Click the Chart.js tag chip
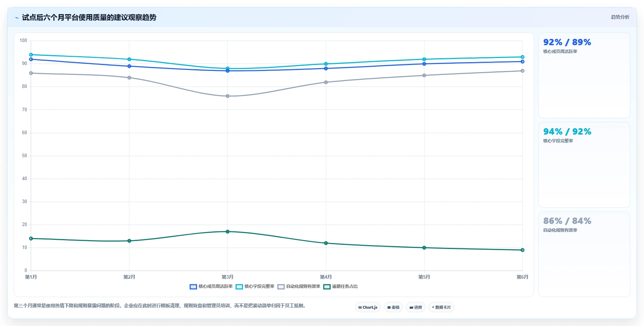Image resolution: width=644 pixels, height=326 pixels. pyautogui.click(x=368, y=307)
